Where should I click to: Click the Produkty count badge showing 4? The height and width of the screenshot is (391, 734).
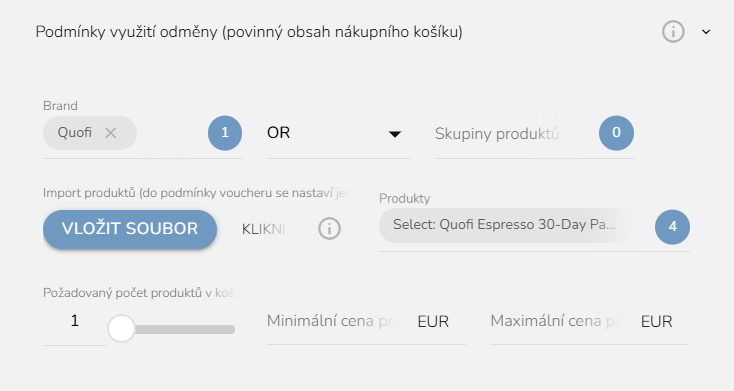[x=672, y=227]
